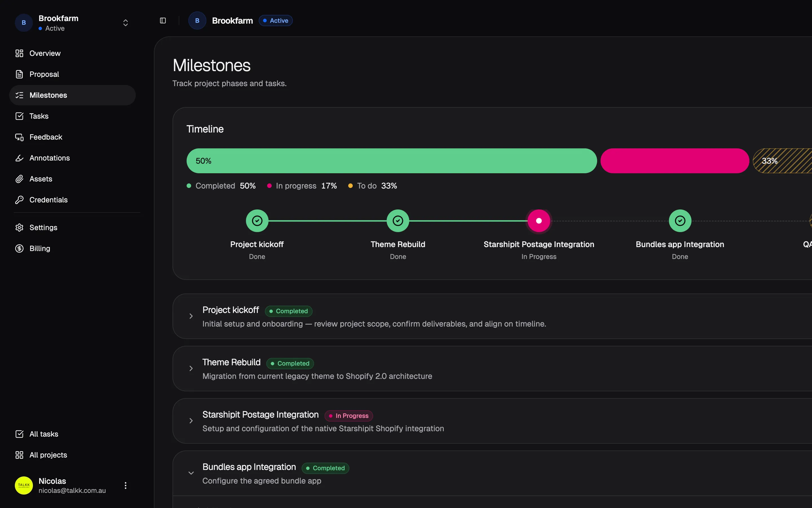Image resolution: width=812 pixels, height=508 pixels.
Task: Click the Active status badge in header
Action: 275,21
